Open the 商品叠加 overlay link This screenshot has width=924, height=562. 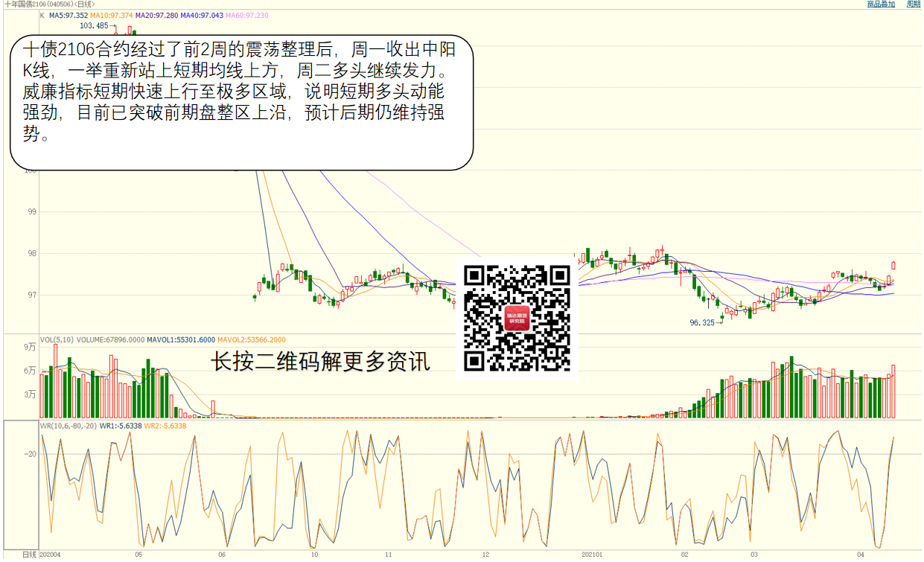881,4
